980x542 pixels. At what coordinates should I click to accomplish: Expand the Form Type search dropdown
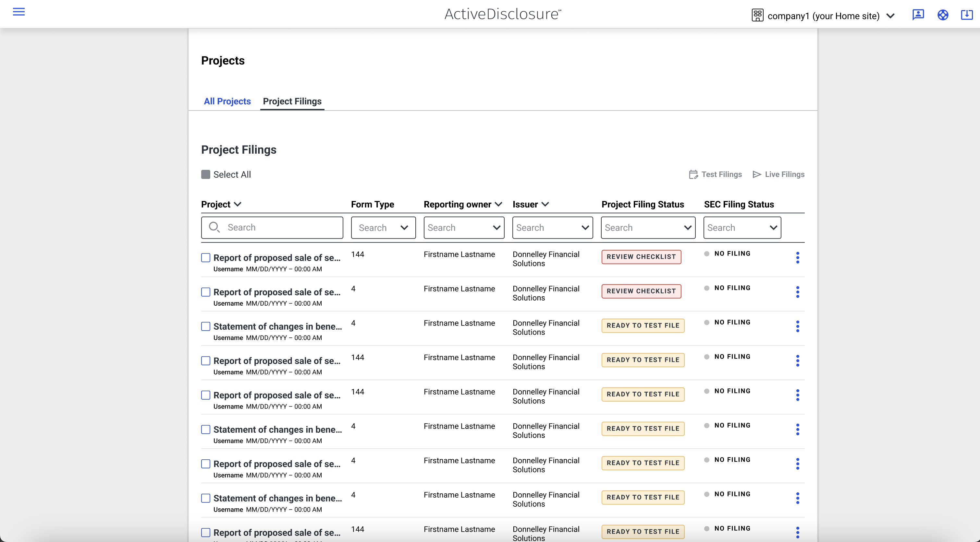pyautogui.click(x=404, y=228)
